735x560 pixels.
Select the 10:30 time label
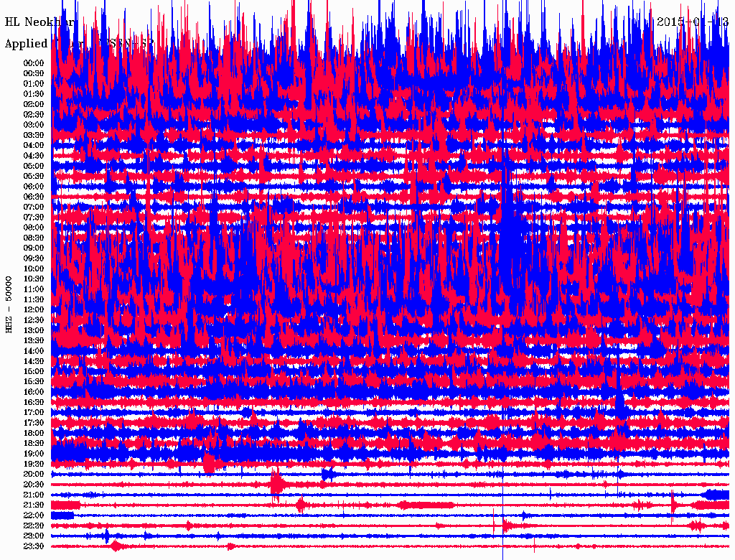[34, 279]
